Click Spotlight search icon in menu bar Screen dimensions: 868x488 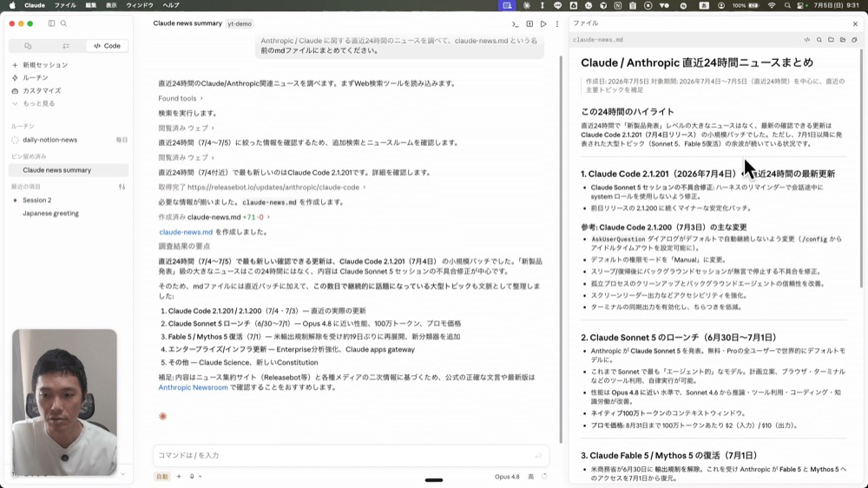click(x=787, y=5)
